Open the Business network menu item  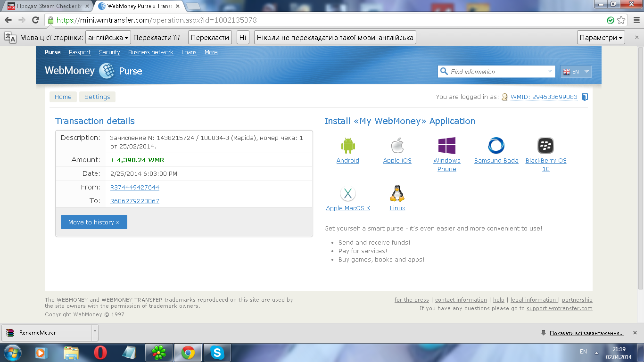[151, 52]
